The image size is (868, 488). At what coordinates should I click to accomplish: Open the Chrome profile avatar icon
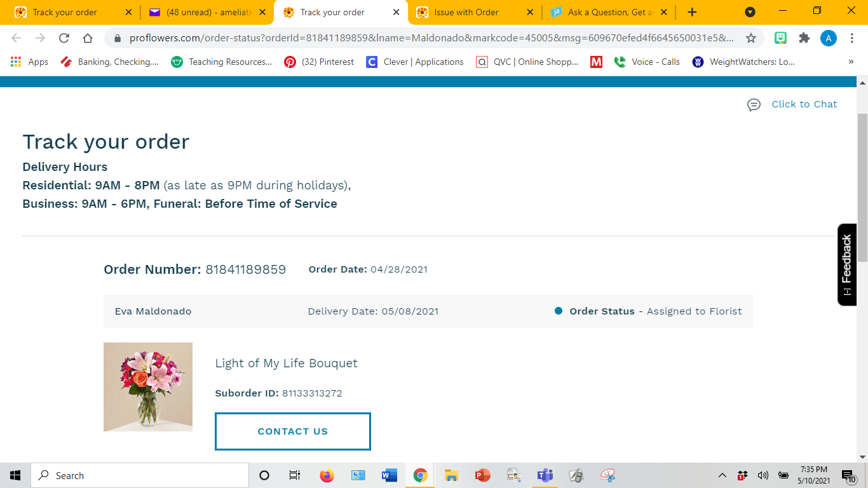[828, 38]
